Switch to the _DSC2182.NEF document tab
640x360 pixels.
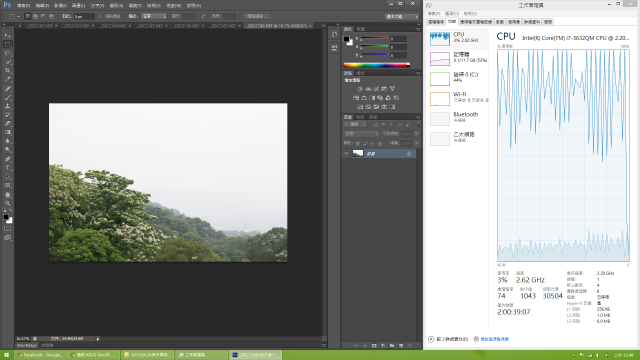40,26
